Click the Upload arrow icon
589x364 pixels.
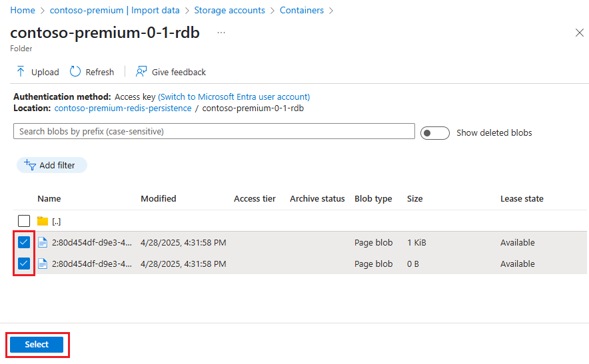click(21, 72)
